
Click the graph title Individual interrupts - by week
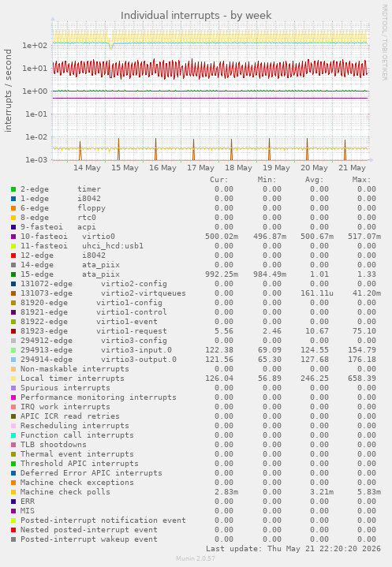(x=196, y=16)
